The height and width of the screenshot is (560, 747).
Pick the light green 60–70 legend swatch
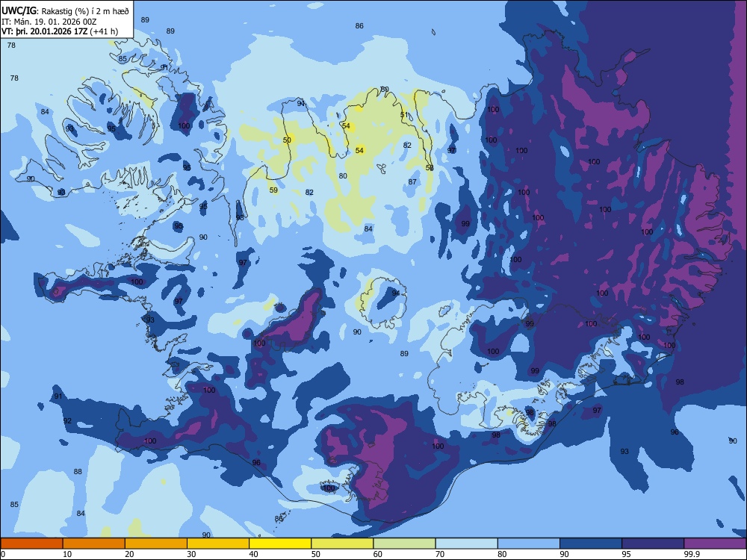[x=404, y=544]
